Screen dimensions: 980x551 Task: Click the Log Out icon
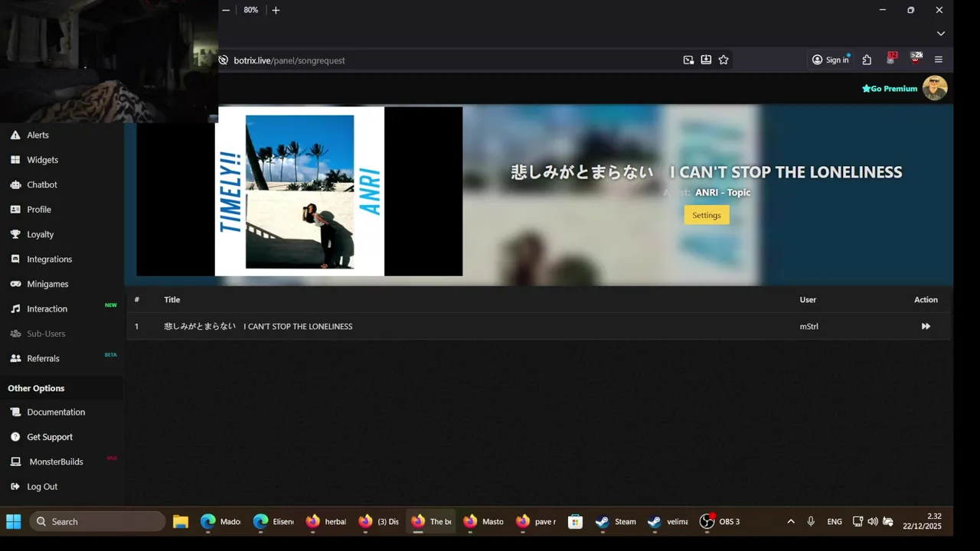[x=15, y=487]
